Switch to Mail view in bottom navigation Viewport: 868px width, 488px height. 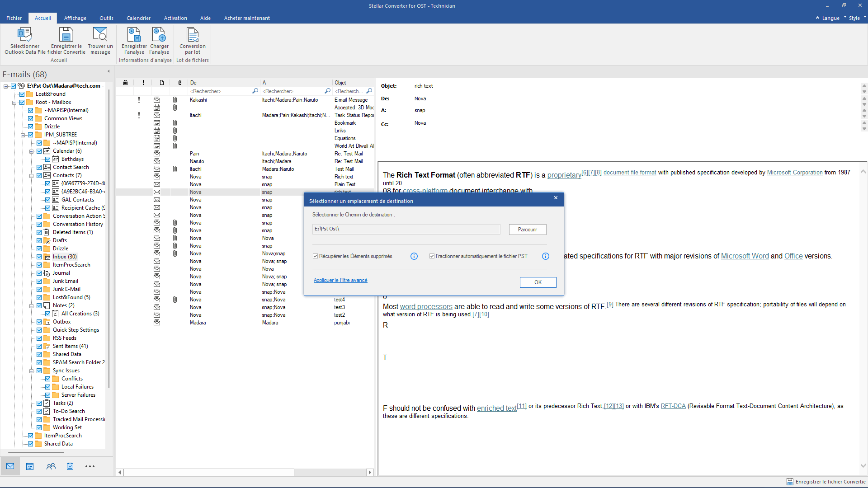coord(10,466)
